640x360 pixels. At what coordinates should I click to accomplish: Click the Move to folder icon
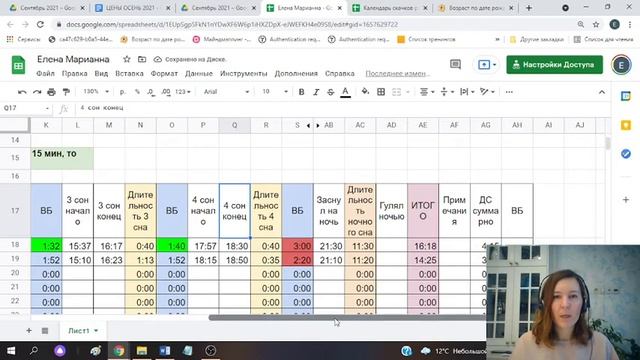[x=142, y=59]
